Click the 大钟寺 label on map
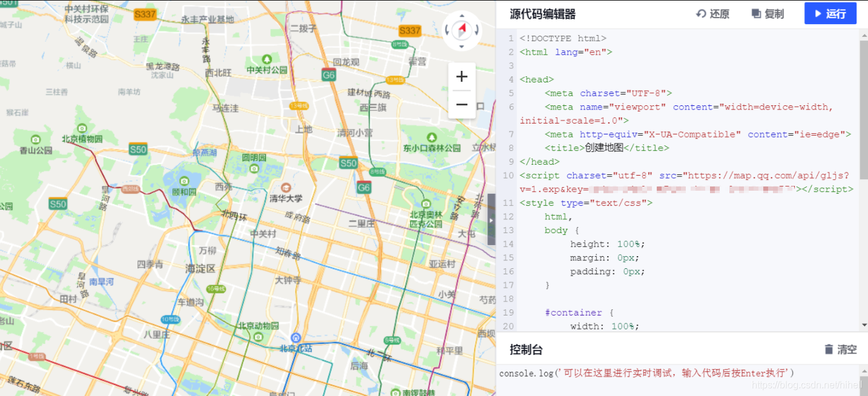This screenshot has width=868, height=396. [288, 280]
